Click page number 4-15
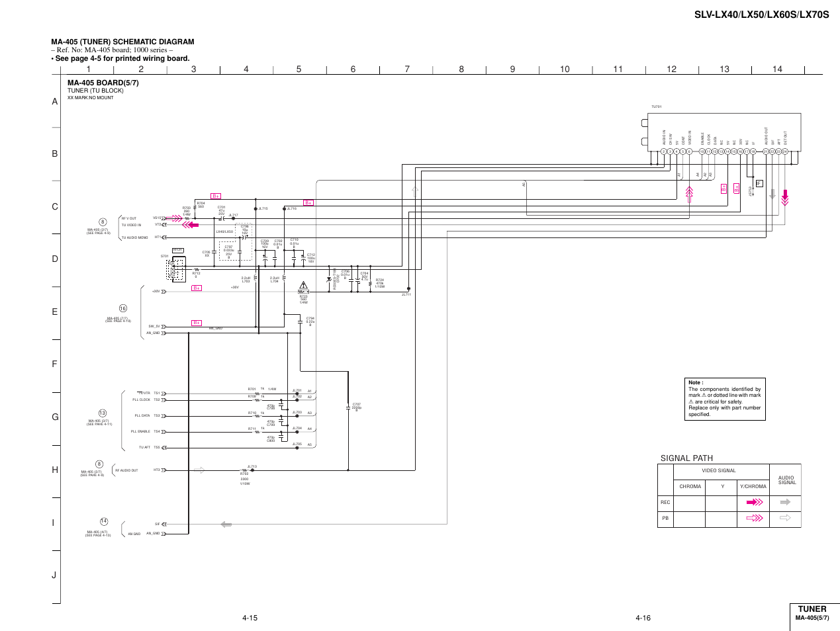 coord(250,618)
